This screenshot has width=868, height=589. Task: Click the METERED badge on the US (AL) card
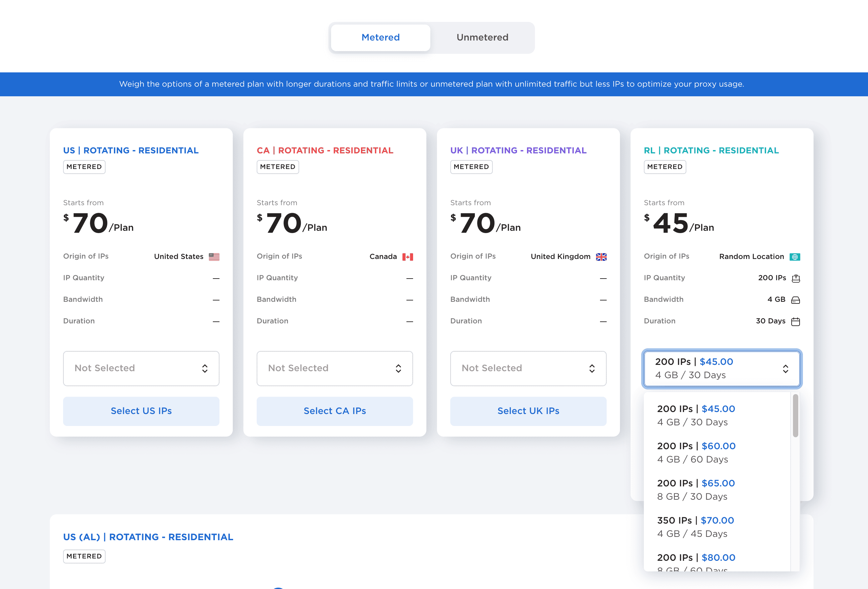click(84, 556)
